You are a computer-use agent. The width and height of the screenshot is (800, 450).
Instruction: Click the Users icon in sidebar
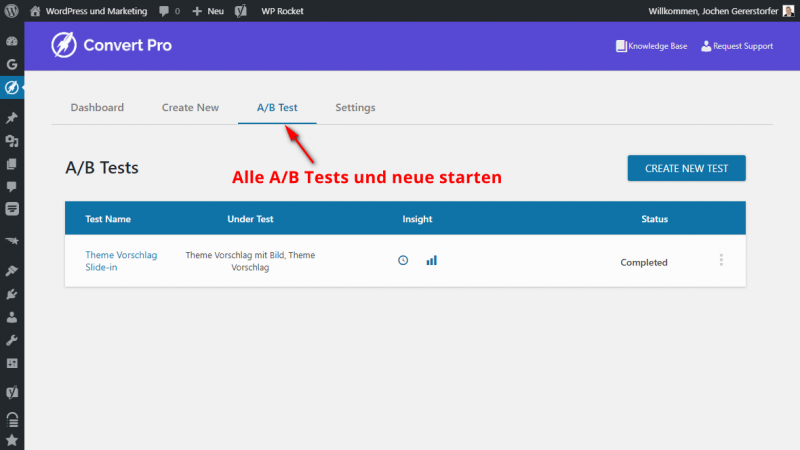click(12, 317)
